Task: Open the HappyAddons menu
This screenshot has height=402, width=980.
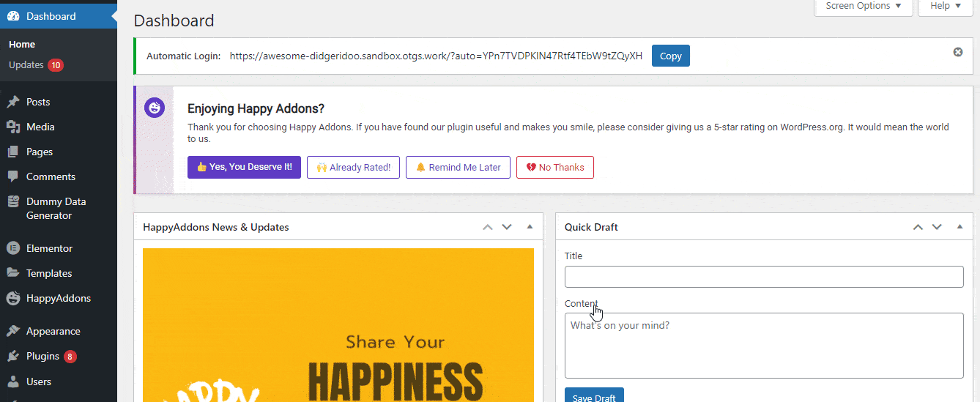Action: click(59, 298)
